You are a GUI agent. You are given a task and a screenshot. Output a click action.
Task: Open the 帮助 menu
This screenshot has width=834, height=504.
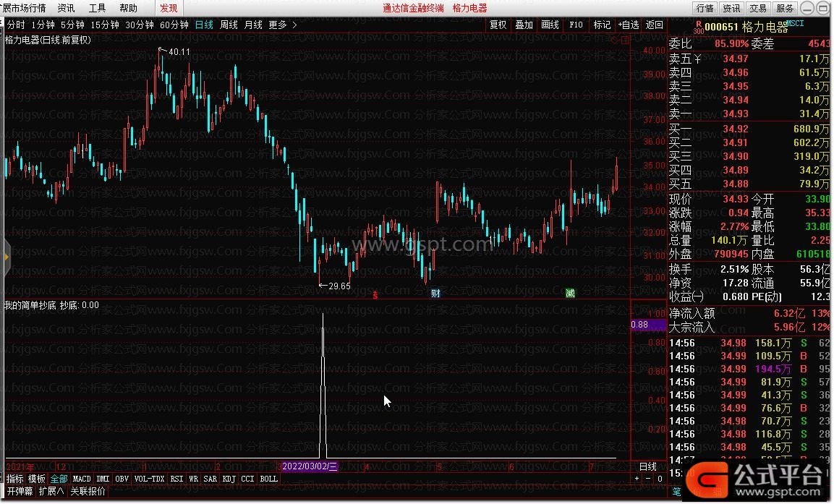(128, 8)
